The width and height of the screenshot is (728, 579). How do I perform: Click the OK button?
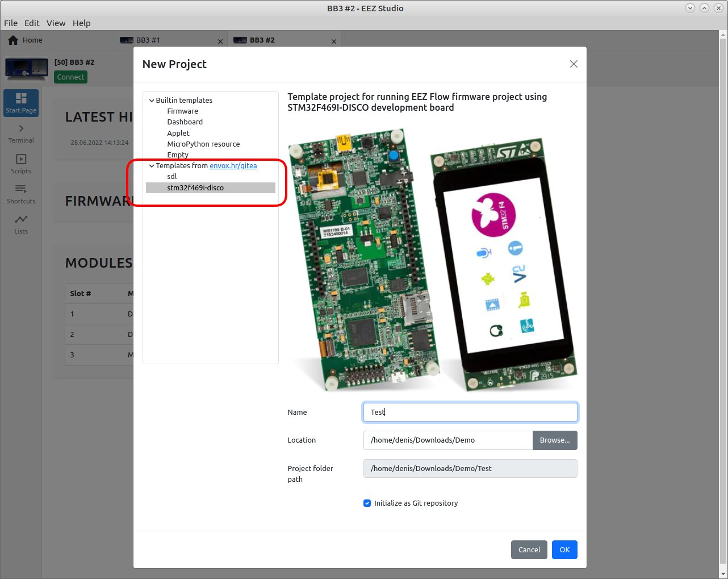(564, 549)
